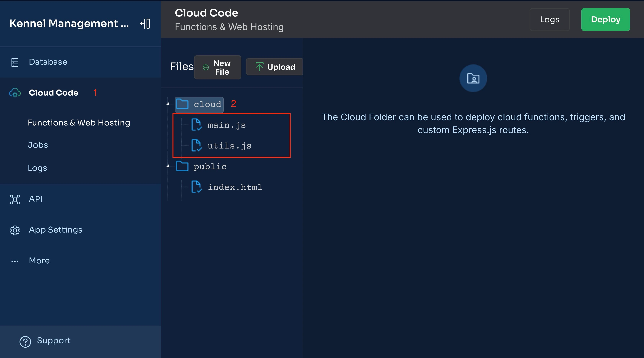
Task: Click the Deploy button
Action: click(606, 19)
